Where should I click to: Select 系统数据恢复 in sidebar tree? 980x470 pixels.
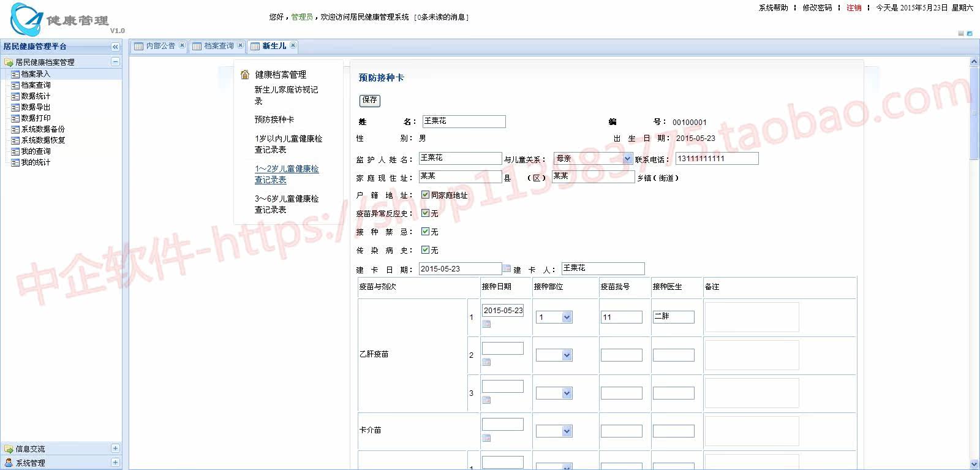(x=43, y=140)
